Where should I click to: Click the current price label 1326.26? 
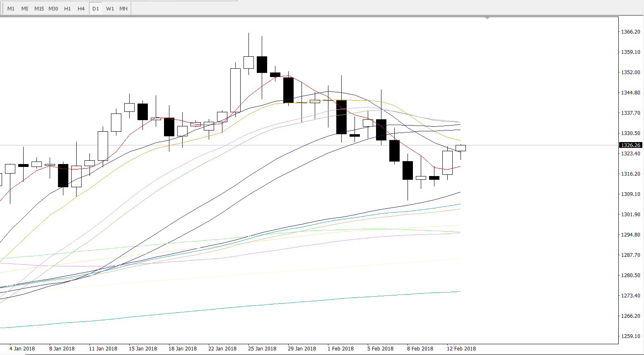630,145
